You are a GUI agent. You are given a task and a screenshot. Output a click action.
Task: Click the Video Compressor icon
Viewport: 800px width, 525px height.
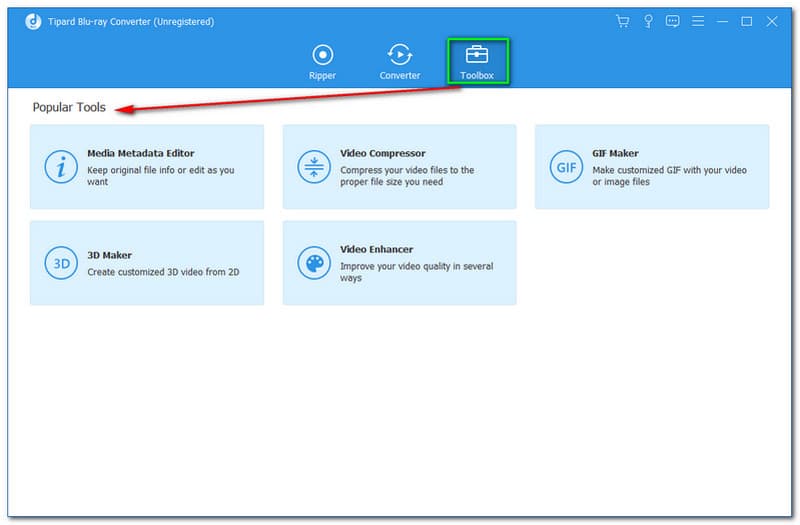(313, 167)
